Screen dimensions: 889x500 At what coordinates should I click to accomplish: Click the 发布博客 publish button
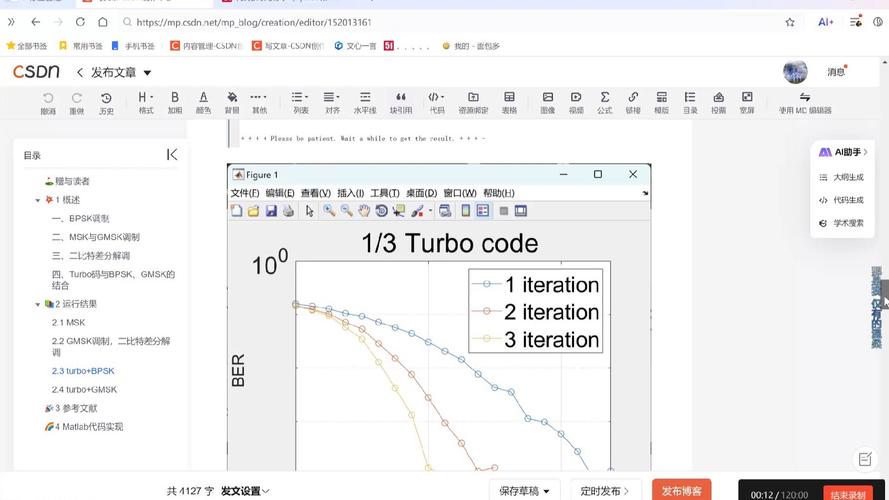[x=681, y=491]
